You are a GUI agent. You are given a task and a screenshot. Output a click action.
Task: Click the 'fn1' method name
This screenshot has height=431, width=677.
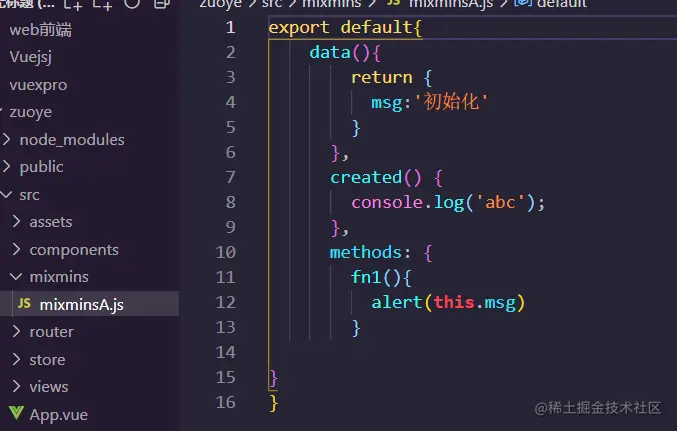tap(366, 277)
